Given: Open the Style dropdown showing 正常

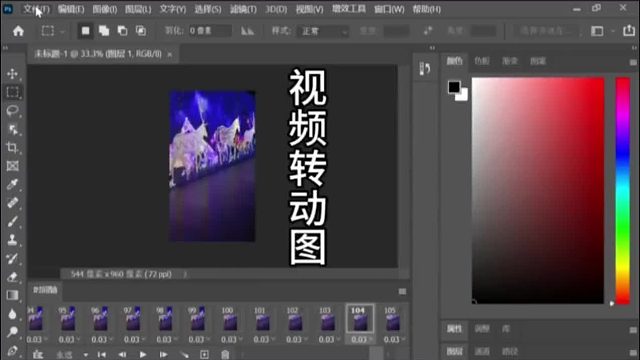Looking at the screenshot, I should [x=323, y=31].
